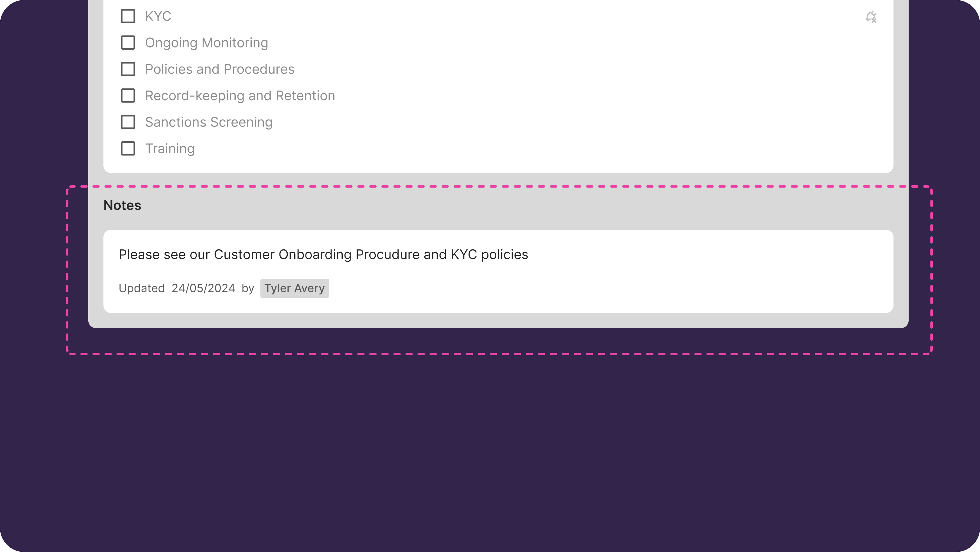Click the Sanctions Screening label
The image size is (980, 552).
tap(209, 122)
